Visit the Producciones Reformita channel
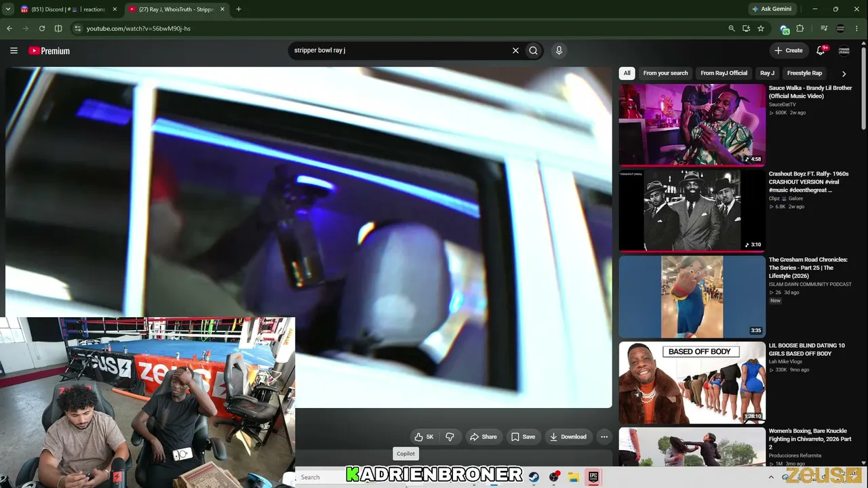Viewport: 868px width, 488px height. (x=795, y=455)
